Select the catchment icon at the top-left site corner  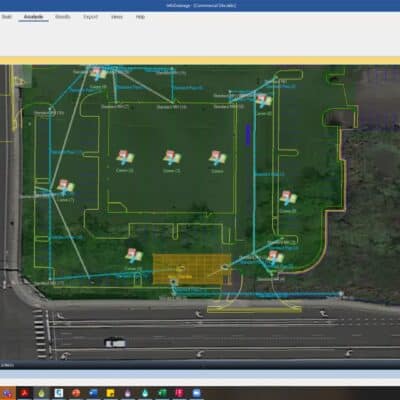click(99, 74)
